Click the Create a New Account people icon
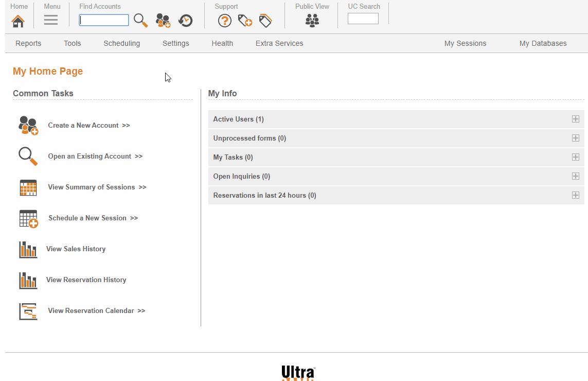Image resolution: width=588 pixels, height=381 pixels. [x=28, y=126]
